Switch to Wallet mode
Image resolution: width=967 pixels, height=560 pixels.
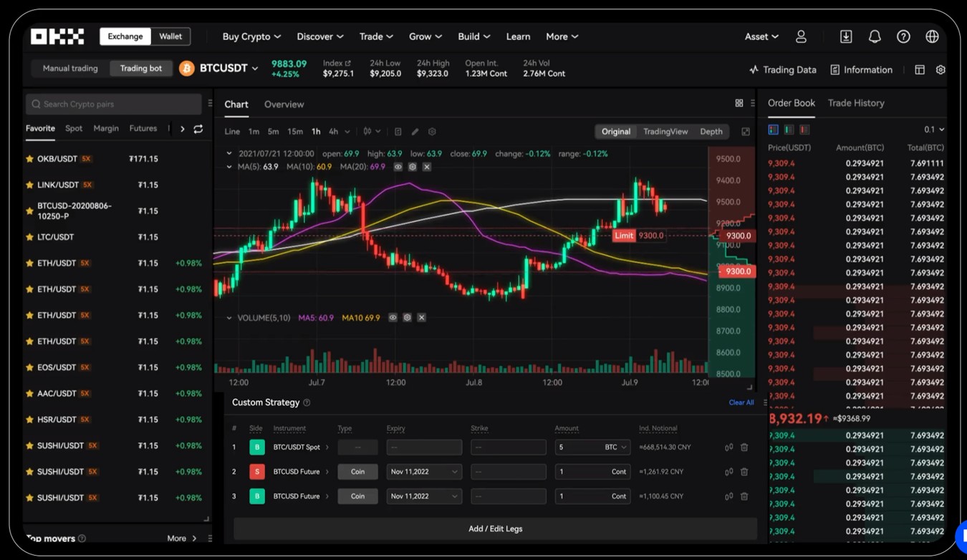coord(170,37)
